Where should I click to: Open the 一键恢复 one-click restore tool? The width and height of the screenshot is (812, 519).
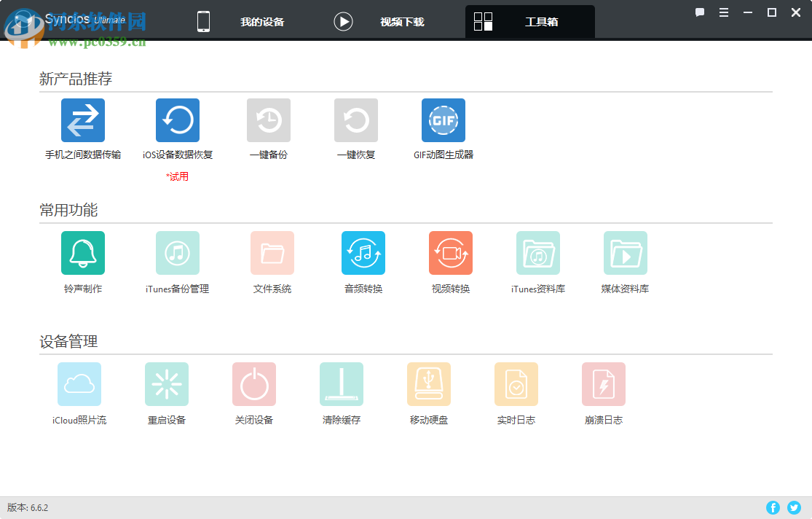(355, 120)
